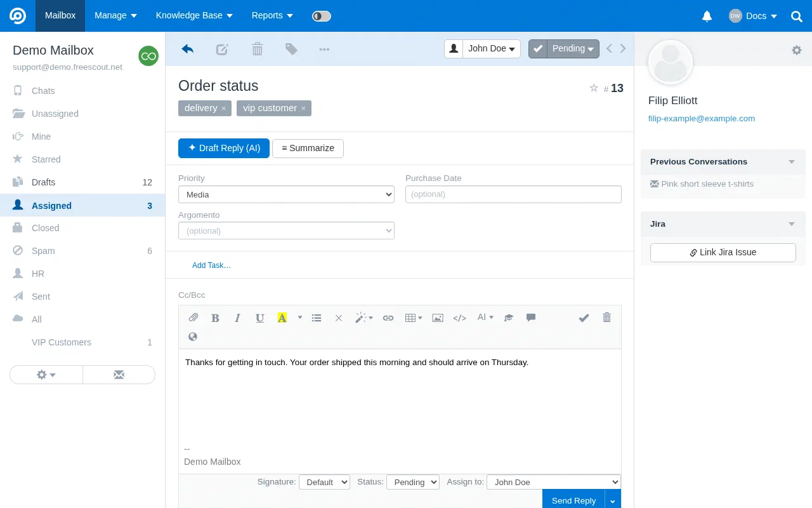Click the Link Jira Issue button

click(723, 252)
